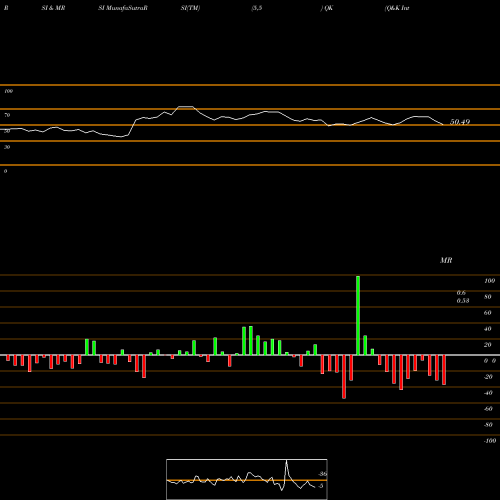Click the 'MR' panel label
The width and height of the screenshot is (500, 500).
tap(446, 260)
